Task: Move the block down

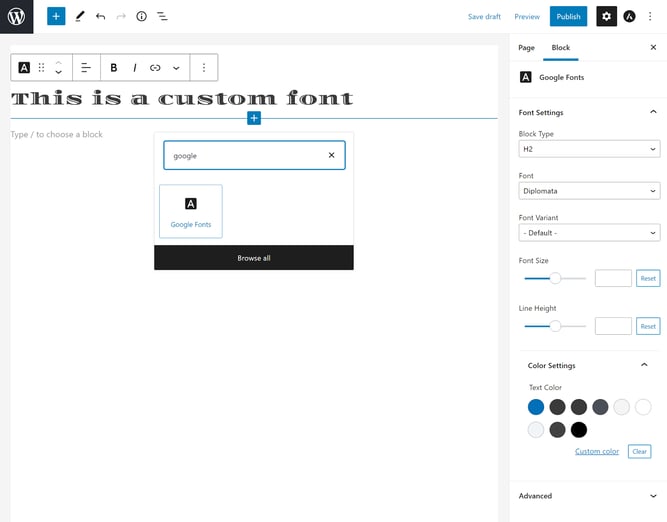Action: (x=59, y=72)
